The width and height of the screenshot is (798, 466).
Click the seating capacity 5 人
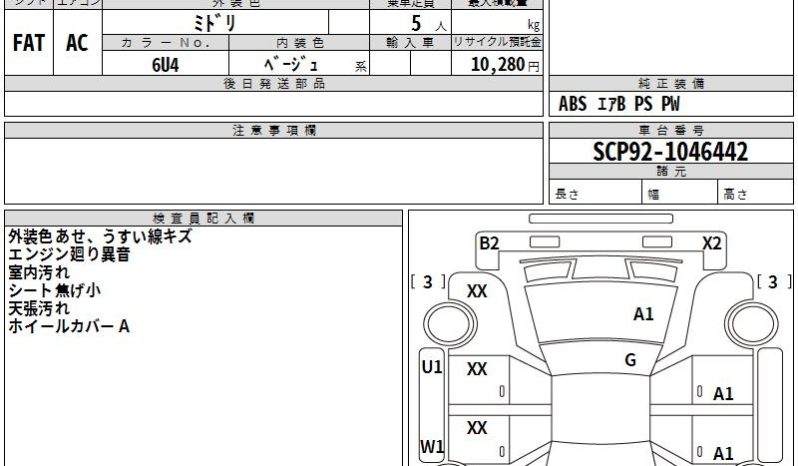(x=428, y=23)
